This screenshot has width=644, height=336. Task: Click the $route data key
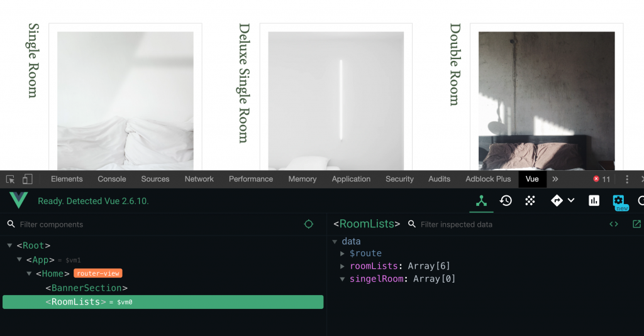pos(365,254)
